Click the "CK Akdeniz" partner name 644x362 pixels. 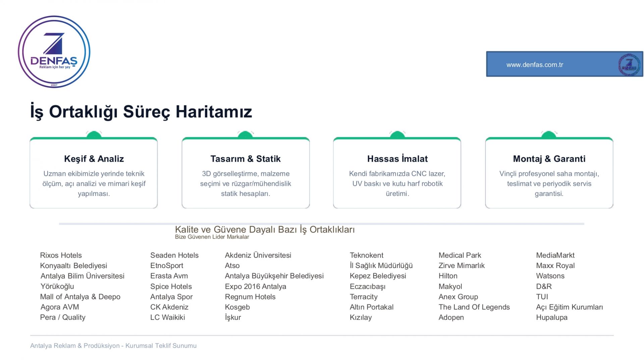click(169, 307)
